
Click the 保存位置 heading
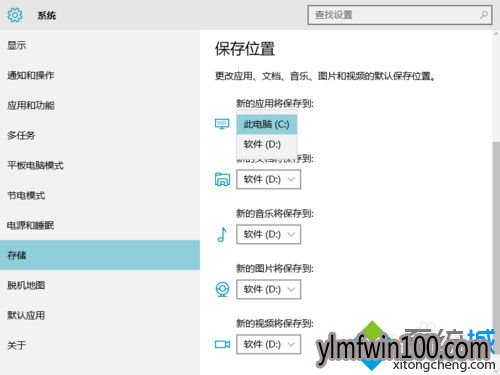245,49
